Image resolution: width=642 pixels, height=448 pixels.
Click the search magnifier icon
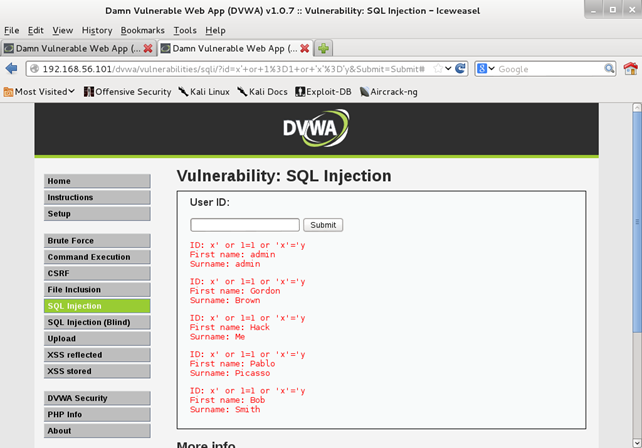pyautogui.click(x=609, y=69)
